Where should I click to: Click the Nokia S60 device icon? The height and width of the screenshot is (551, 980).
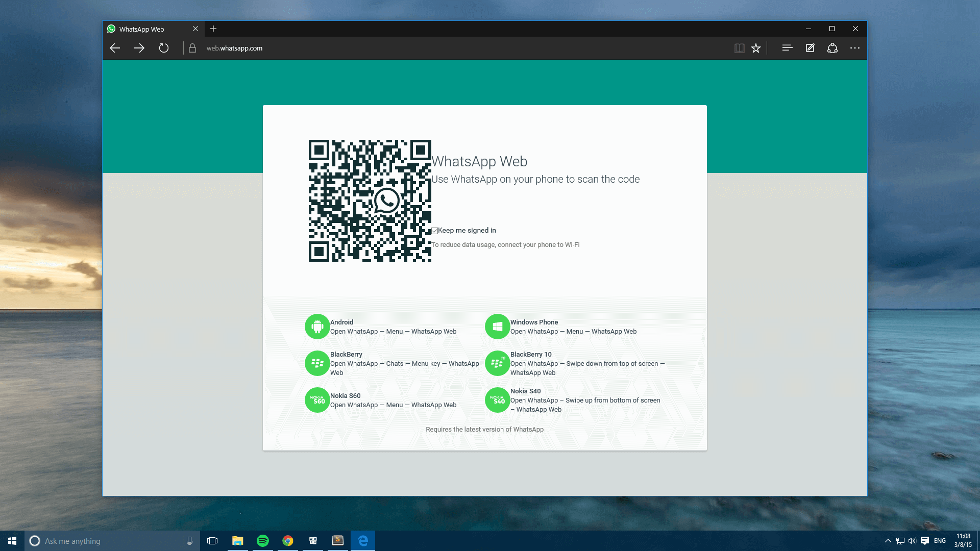click(316, 399)
